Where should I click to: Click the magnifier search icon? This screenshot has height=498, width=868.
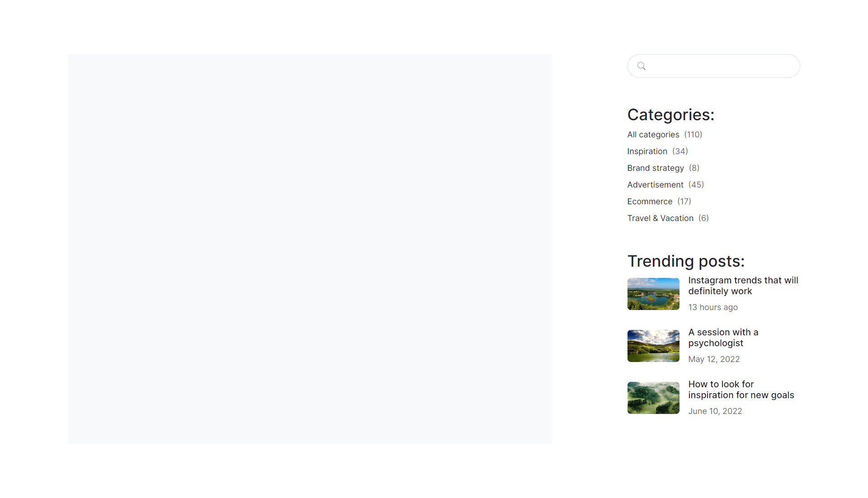coord(641,66)
